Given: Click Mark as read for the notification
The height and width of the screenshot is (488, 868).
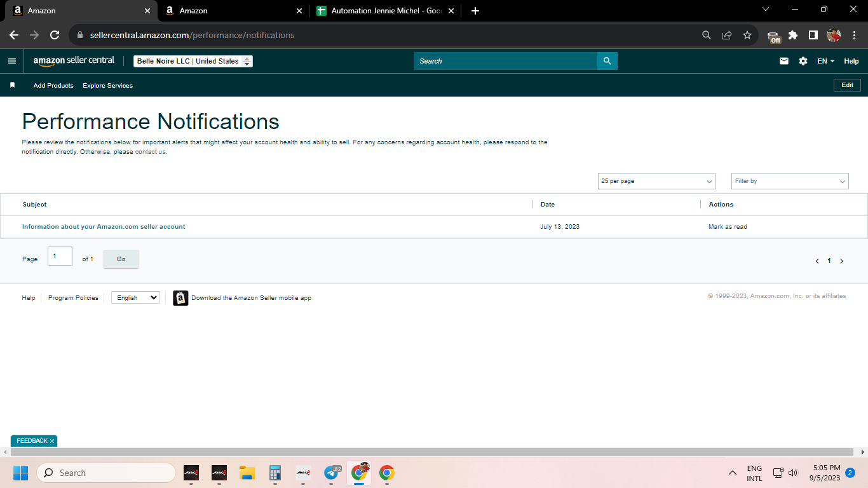Looking at the screenshot, I should tap(728, 227).
